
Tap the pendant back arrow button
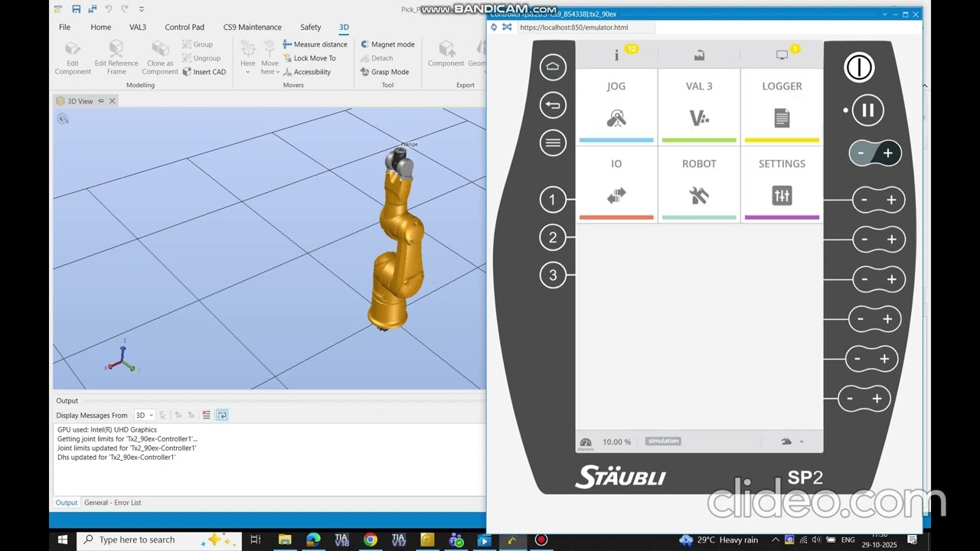click(x=553, y=105)
